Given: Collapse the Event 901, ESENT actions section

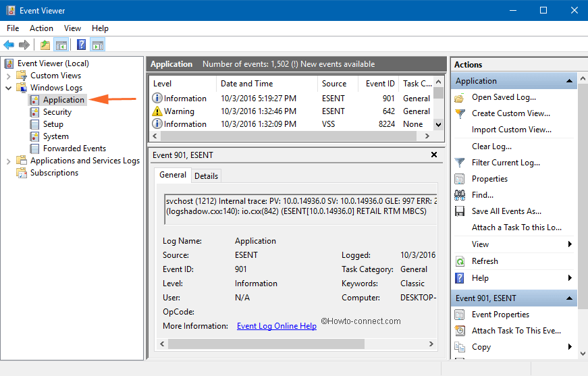Looking at the screenshot, I should pos(569,298).
